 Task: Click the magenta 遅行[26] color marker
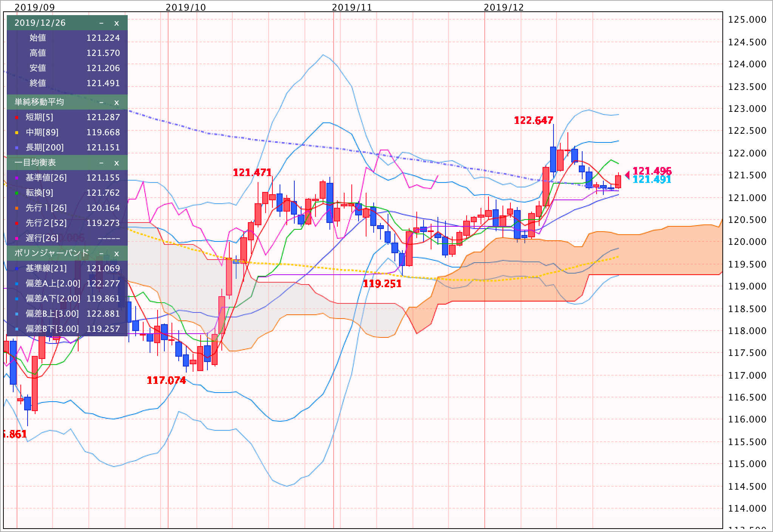point(16,238)
